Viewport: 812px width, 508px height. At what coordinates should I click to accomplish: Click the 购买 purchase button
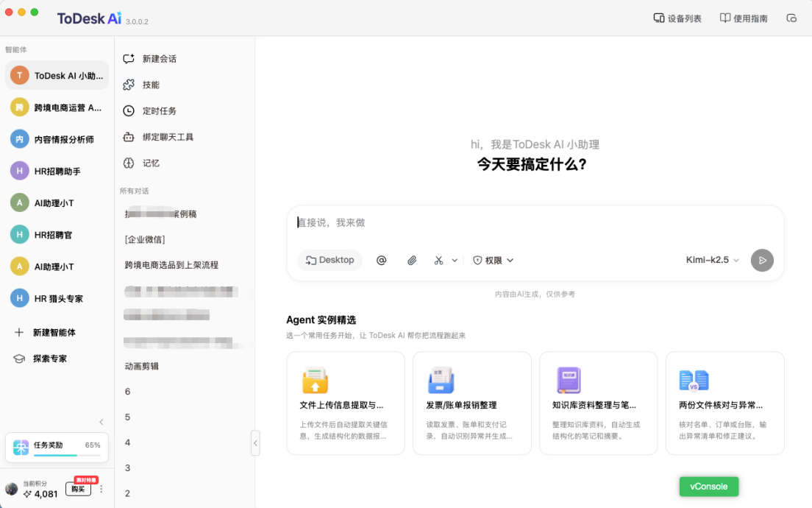78,489
